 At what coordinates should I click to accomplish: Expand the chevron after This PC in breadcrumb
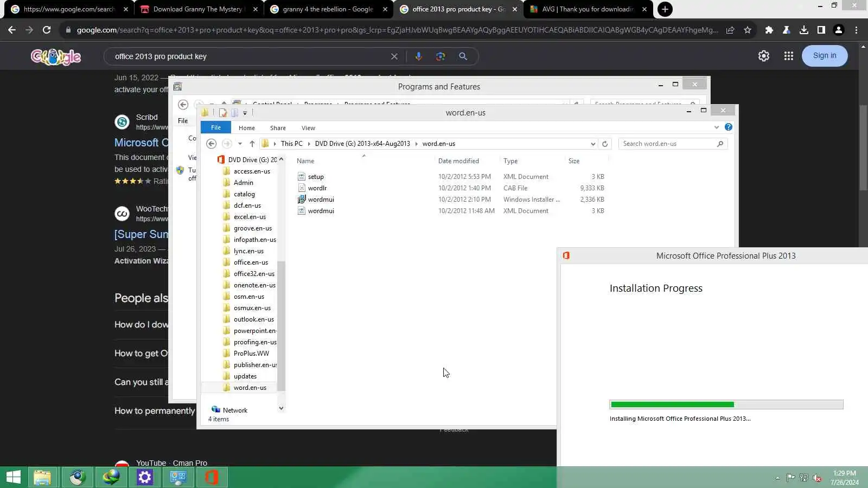click(x=309, y=144)
